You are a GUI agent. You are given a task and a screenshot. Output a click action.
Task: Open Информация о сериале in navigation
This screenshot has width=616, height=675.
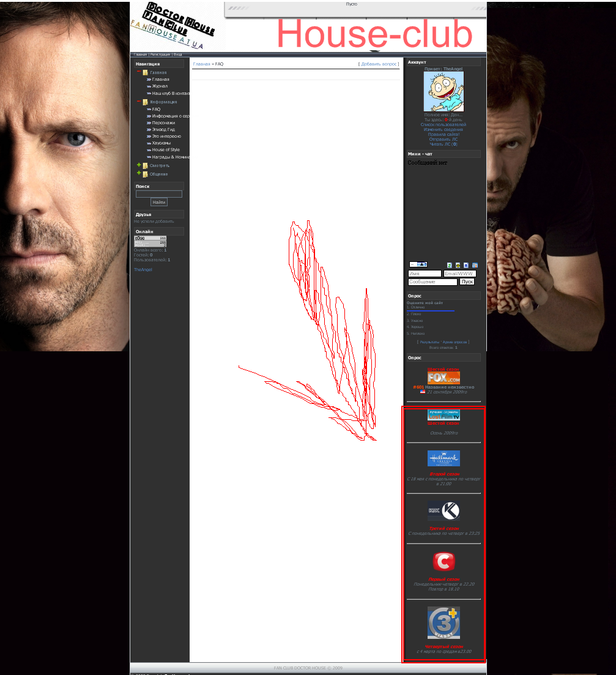(x=171, y=116)
